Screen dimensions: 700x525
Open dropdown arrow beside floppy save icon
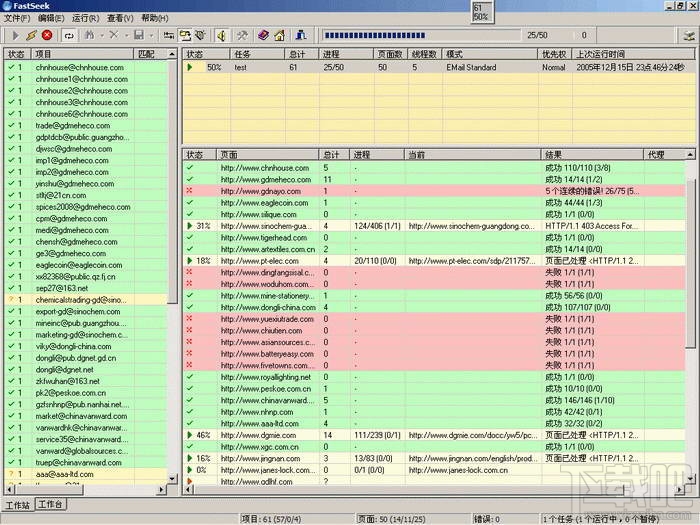click(151, 35)
